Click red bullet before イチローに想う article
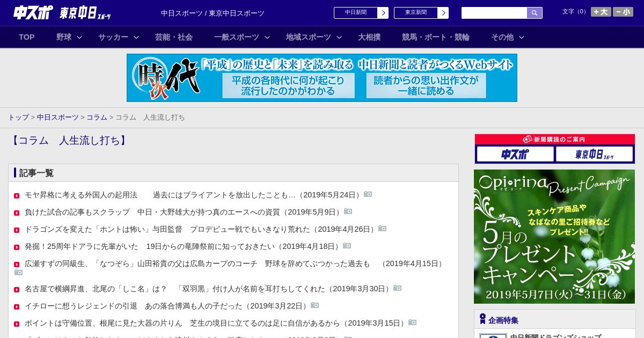 coord(17,307)
